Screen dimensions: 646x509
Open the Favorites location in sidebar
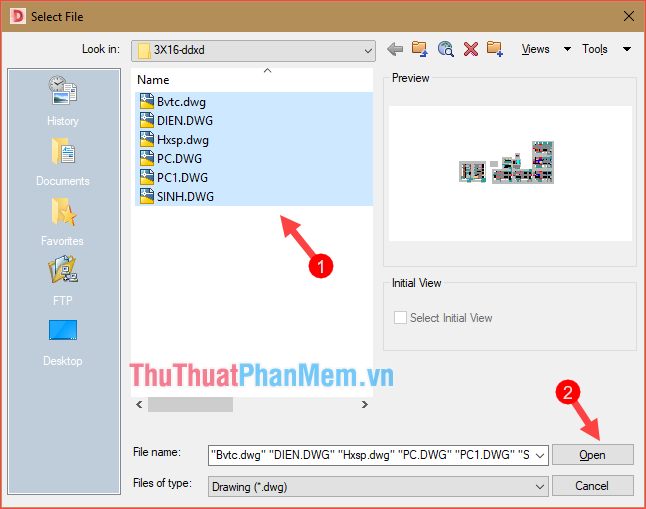click(x=63, y=222)
